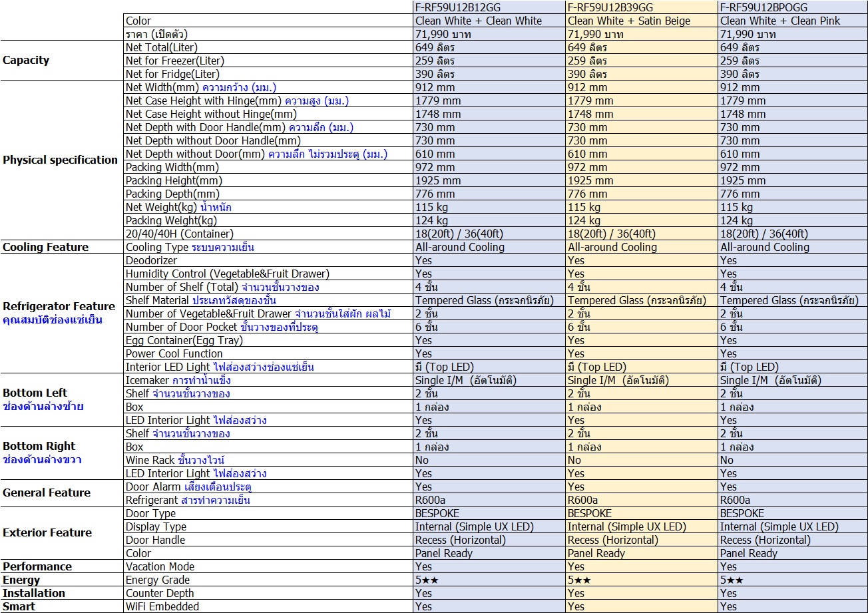Click the Packing Height(mm) label
The height and width of the screenshot is (613, 868).
coord(174,180)
